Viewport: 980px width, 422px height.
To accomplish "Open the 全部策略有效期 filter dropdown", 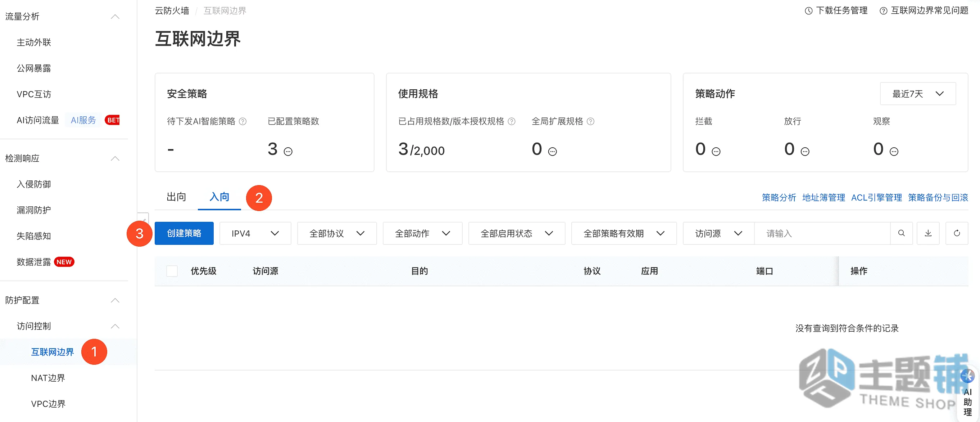I will point(624,233).
